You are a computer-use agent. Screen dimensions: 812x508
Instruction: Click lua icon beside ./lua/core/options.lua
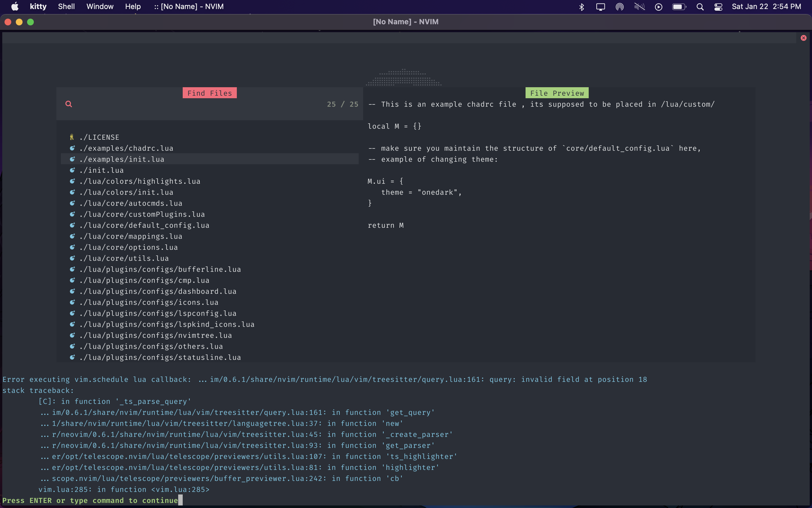coord(72,247)
